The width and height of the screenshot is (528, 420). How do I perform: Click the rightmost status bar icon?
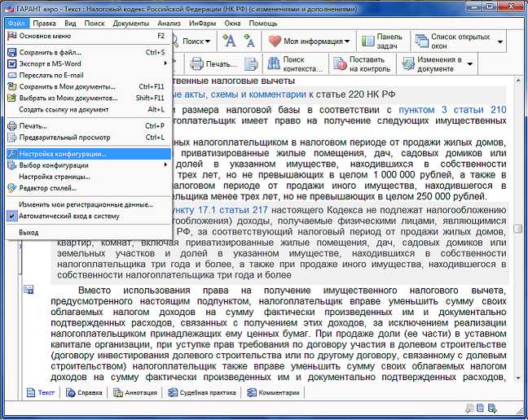[492, 409]
